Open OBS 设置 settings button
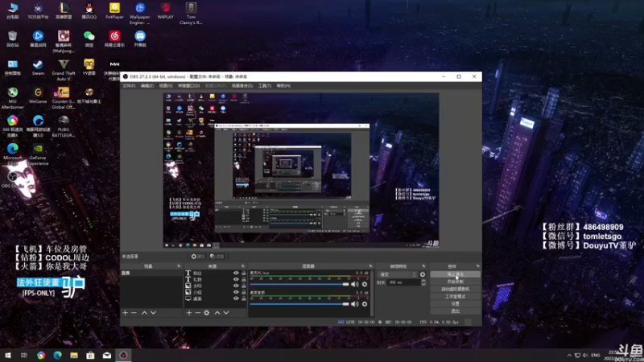 point(455,304)
